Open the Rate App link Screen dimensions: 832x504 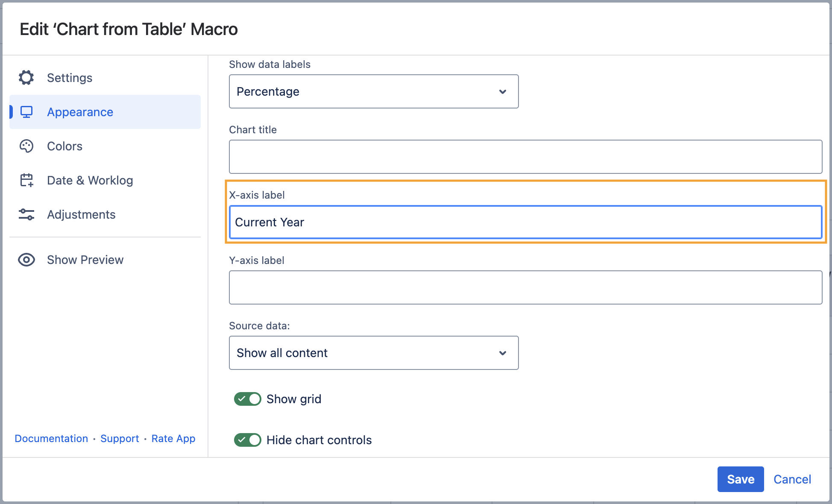173,439
